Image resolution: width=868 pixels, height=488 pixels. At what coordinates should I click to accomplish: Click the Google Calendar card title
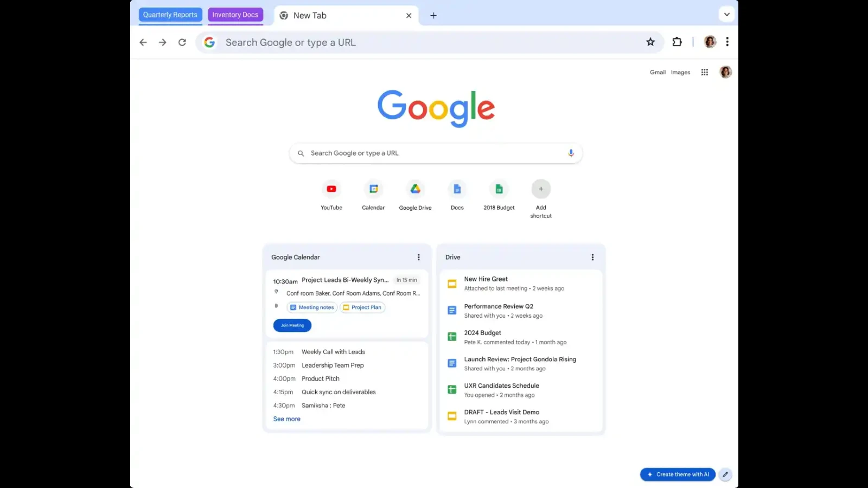[296, 257]
